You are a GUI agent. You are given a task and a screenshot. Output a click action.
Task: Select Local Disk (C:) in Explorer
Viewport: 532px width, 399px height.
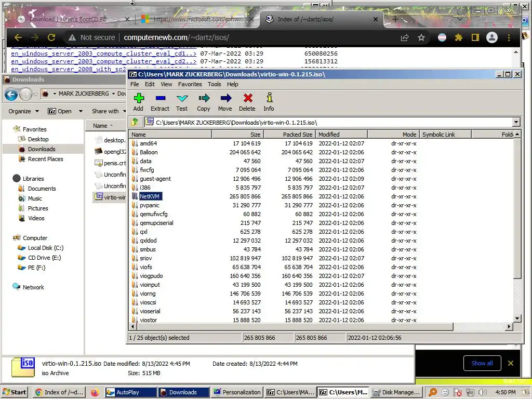click(x=46, y=248)
